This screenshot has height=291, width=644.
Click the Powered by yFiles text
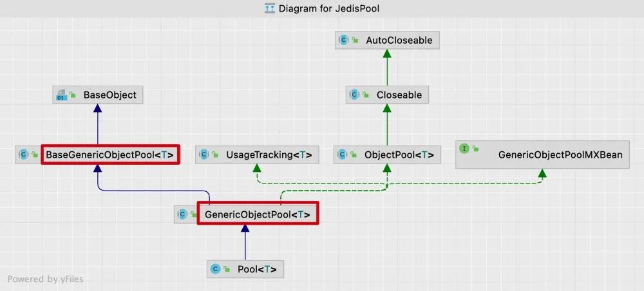tap(45, 279)
